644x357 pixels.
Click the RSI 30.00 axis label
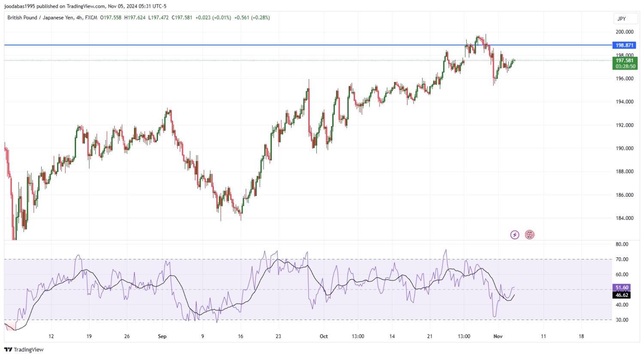click(622, 320)
